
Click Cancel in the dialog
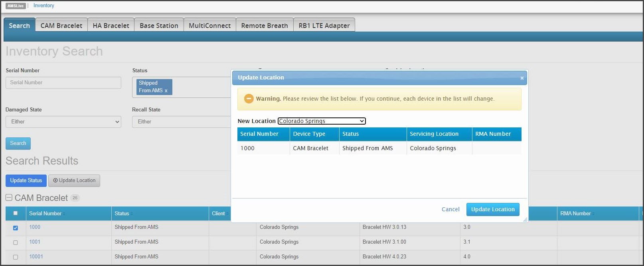coord(450,209)
